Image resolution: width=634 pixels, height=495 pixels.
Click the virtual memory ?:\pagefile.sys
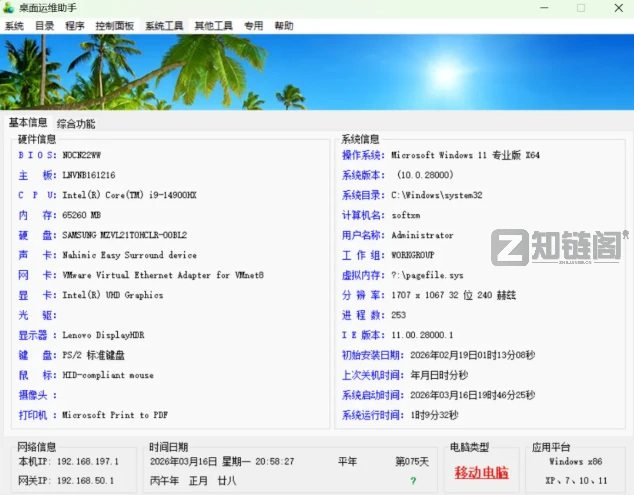(x=427, y=275)
